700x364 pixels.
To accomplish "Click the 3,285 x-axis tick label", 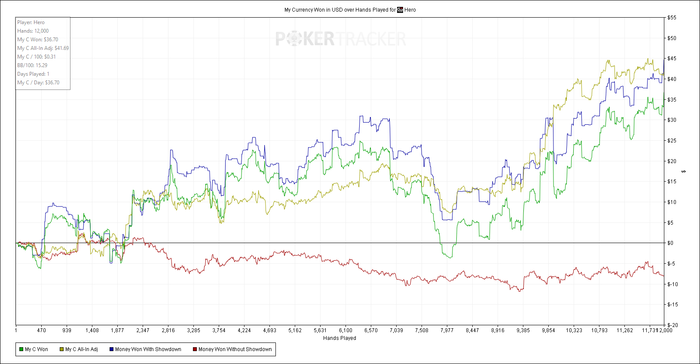I will coord(193,331).
